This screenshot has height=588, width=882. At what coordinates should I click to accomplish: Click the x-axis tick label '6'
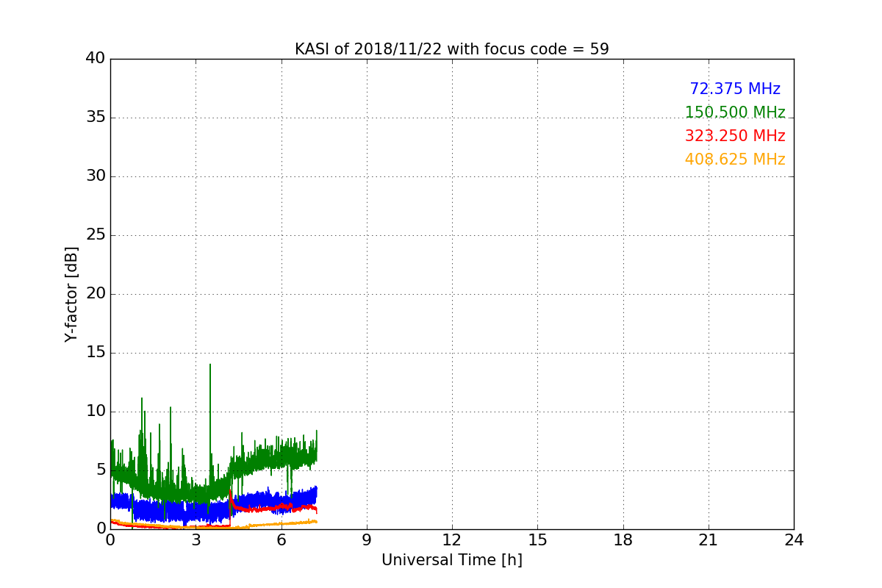tap(281, 540)
